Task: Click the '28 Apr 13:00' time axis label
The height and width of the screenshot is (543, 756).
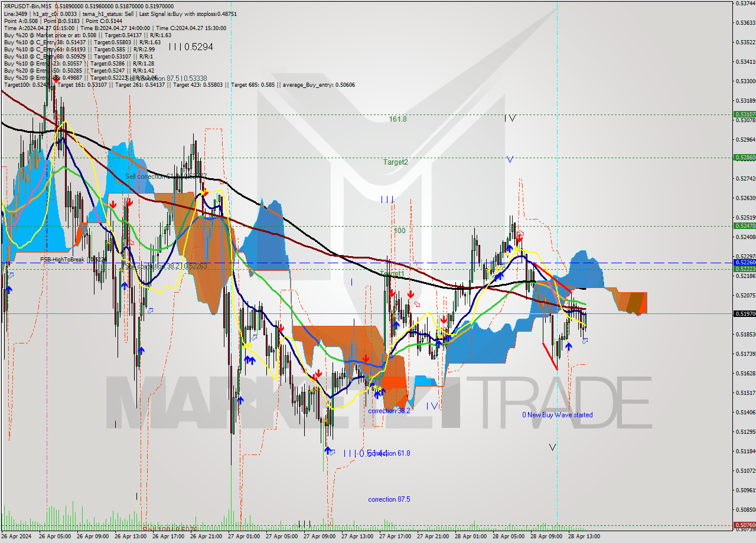Action: 584,537
